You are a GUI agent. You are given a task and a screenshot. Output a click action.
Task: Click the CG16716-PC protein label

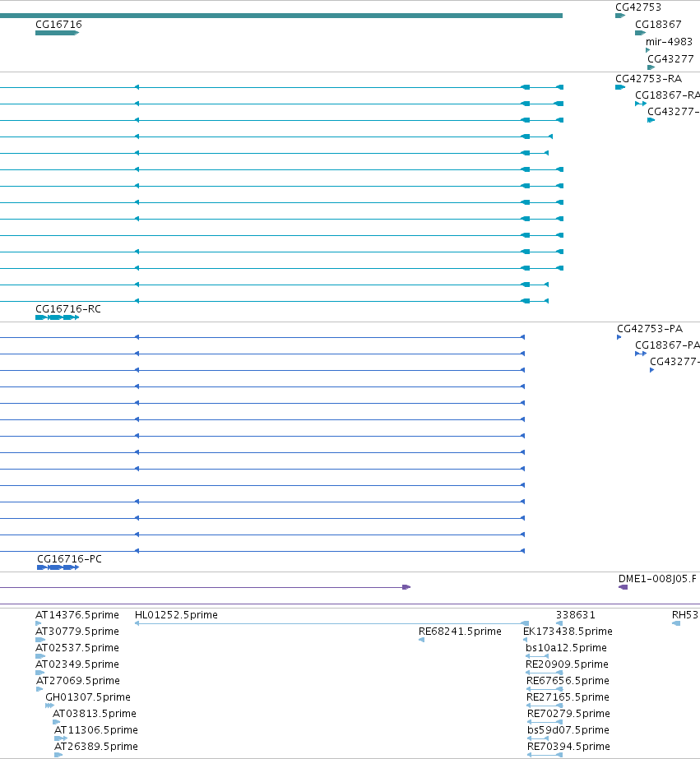(69, 559)
